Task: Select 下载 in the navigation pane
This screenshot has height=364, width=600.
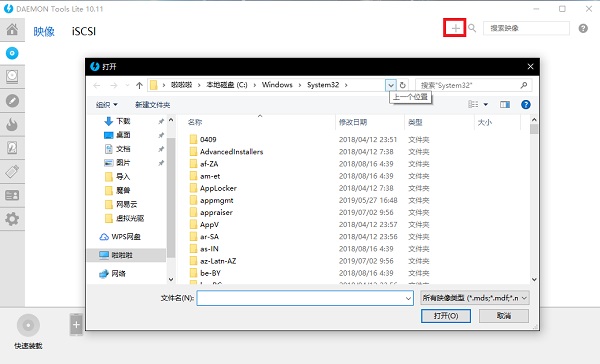Action: point(123,121)
